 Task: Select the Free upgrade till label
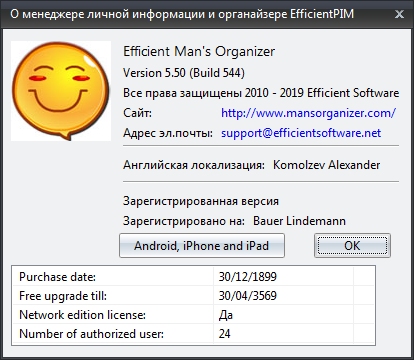click(63, 296)
